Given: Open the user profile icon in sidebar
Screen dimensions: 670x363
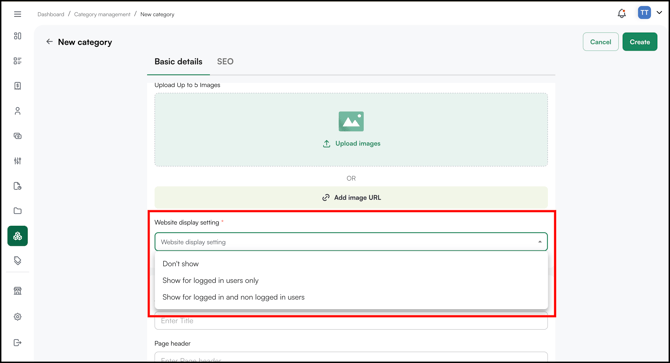Looking at the screenshot, I should [x=18, y=111].
